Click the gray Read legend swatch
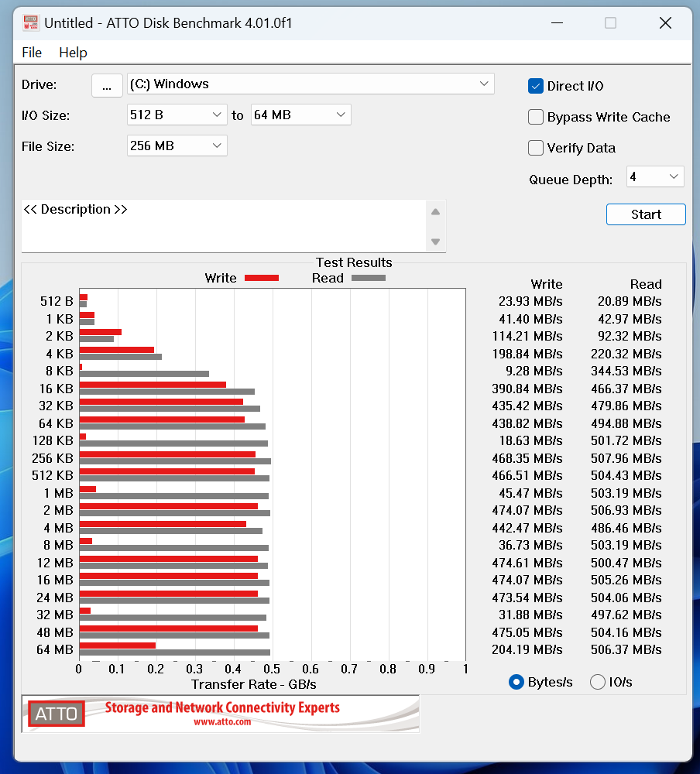700x774 pixels. point(369,278)
